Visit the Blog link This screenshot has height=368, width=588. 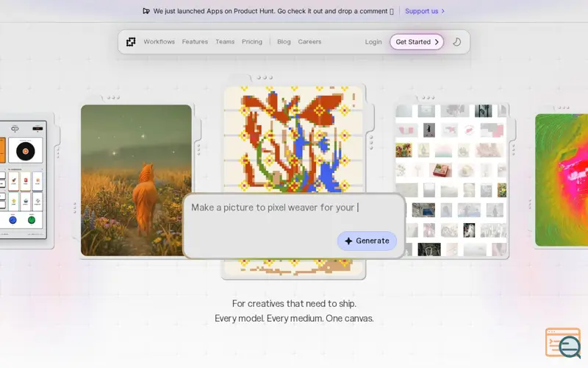pos(284,42)
